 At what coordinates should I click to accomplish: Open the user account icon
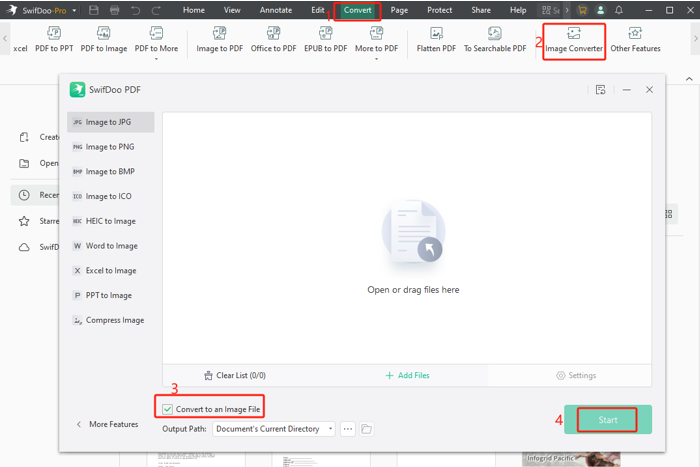(600, 10)
